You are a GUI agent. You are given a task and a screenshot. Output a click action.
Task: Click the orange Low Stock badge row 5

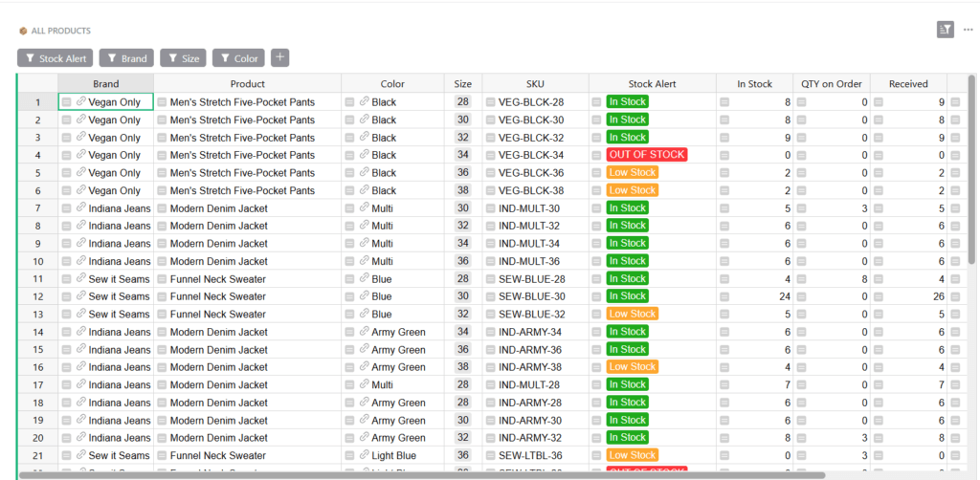pos(632,172)
